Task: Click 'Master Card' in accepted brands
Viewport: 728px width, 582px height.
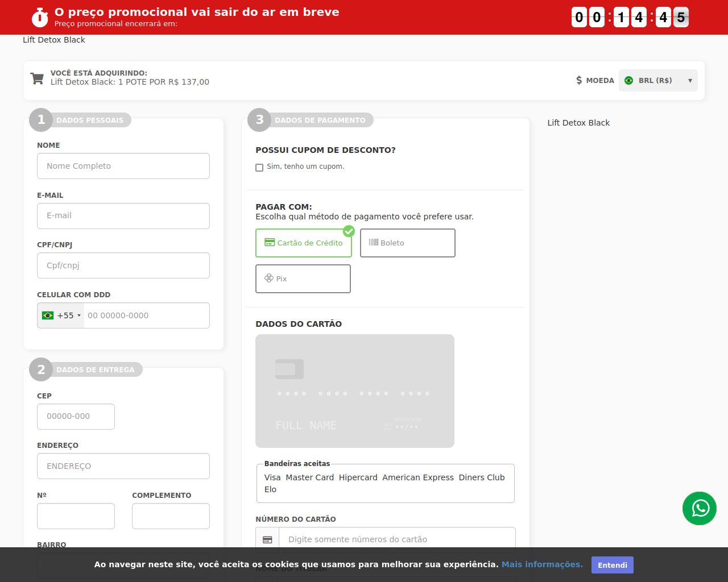Action: pyautogui.click(x=310, y=477)
